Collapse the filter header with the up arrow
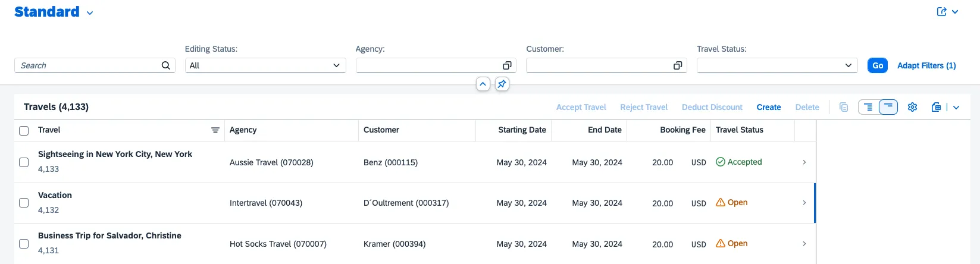 (x=483, y=84)
